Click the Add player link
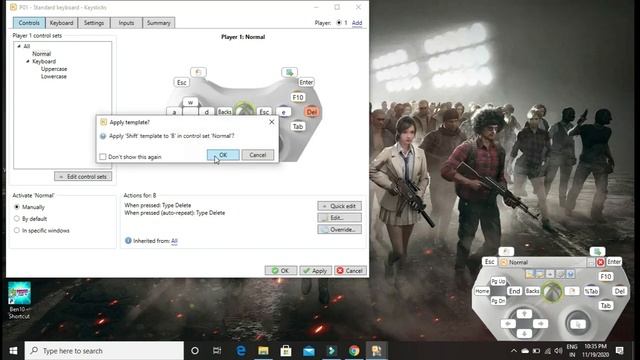The width and height of the screenshot is (640, 360). click(357, 23)
